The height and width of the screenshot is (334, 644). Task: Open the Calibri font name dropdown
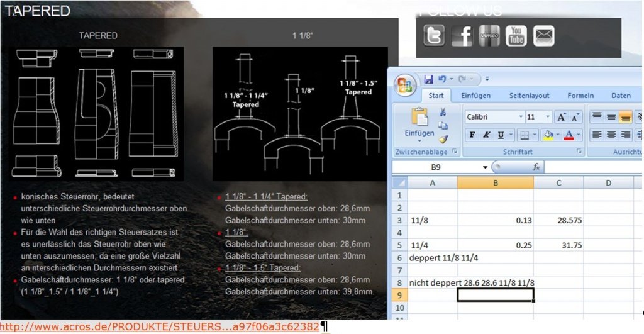coord(520,117)
